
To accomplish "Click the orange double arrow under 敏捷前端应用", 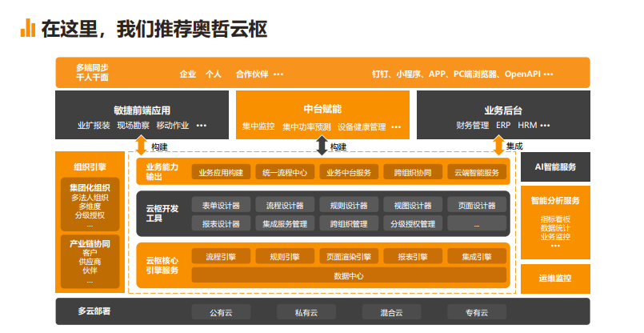I will click(141, 146).
